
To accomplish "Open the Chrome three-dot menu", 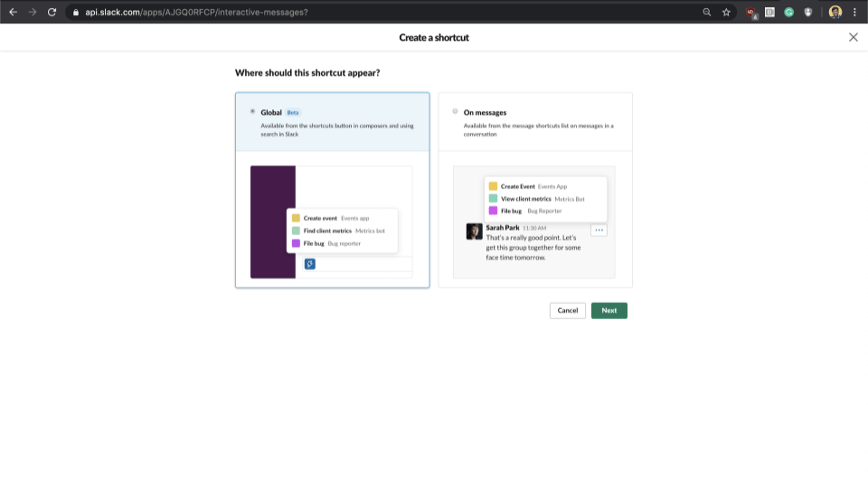I will tap(854, 12).
